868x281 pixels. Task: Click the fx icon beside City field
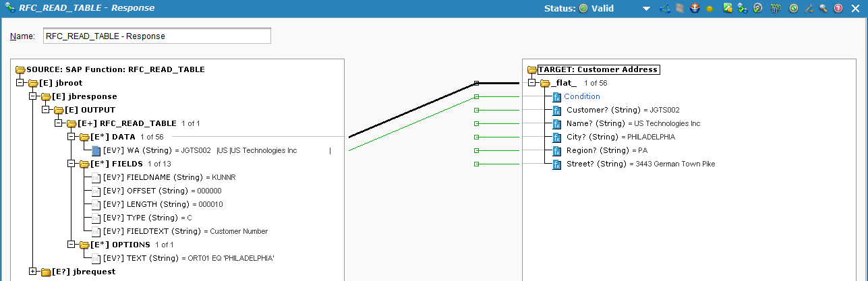[x=556, y=137]
